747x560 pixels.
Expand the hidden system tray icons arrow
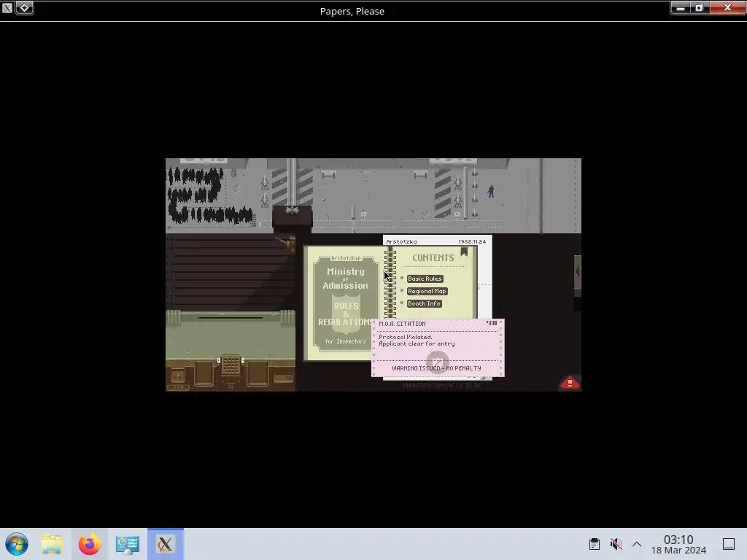pos(637,544)
